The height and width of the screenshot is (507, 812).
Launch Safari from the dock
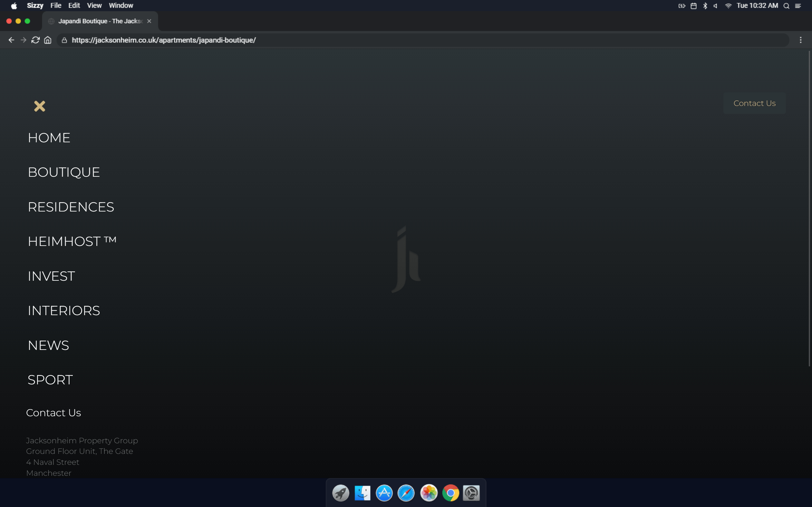[x=406, y=493]
